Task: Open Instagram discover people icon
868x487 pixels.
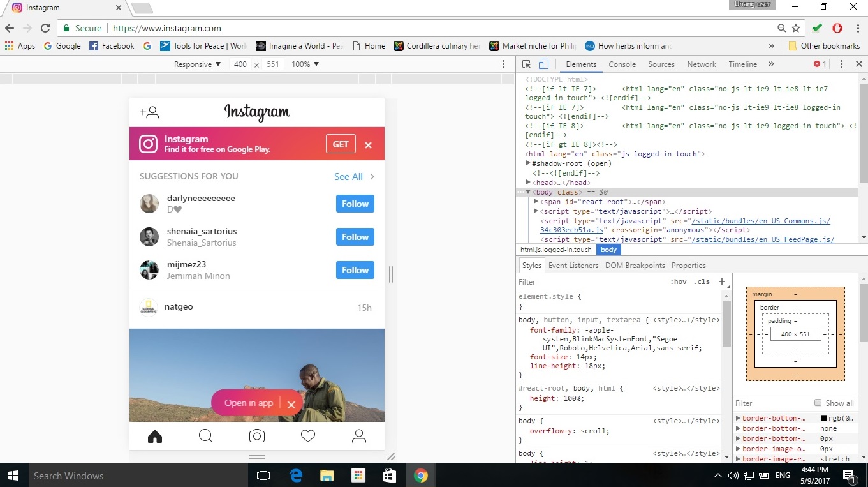Action: [149, 112]
